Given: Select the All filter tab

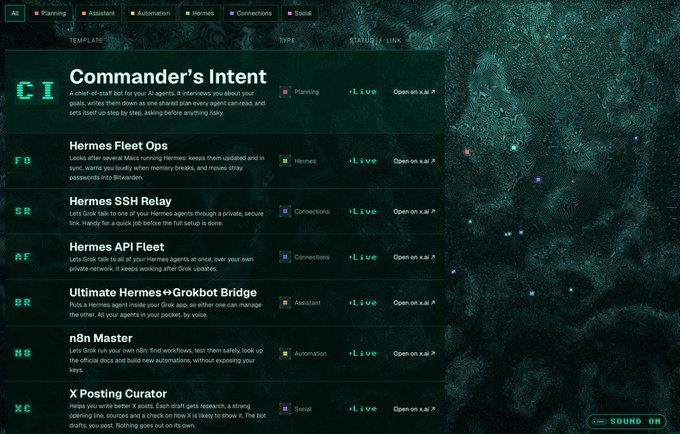Looking at the screenshot, I should 15,13.
